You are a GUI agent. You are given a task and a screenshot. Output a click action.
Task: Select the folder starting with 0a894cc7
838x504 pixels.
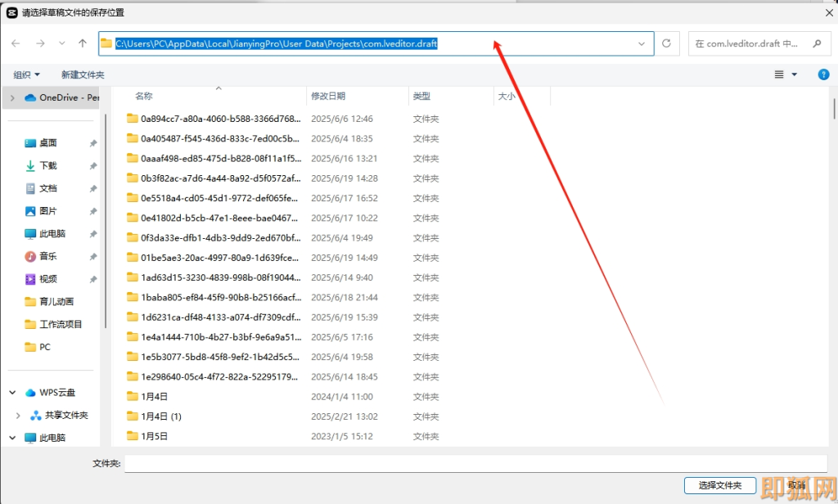214,119
